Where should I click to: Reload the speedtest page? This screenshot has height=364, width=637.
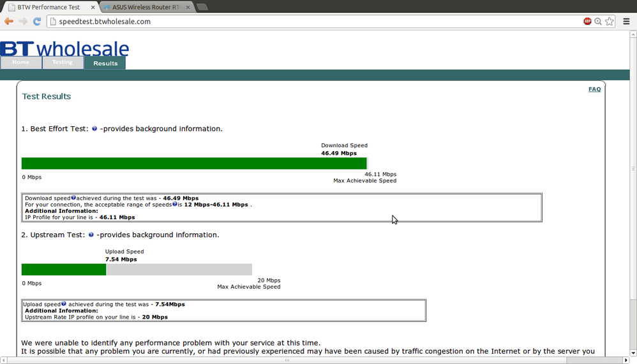(37, 22)
